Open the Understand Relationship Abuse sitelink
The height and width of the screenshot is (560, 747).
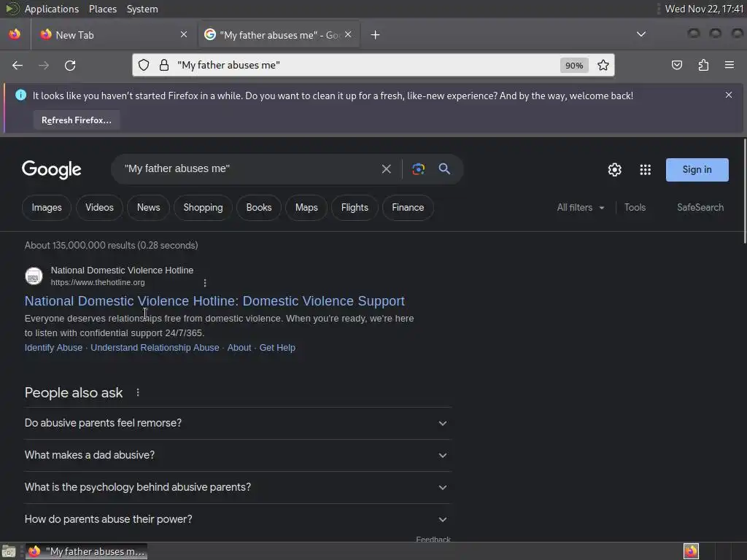[155, 348]
